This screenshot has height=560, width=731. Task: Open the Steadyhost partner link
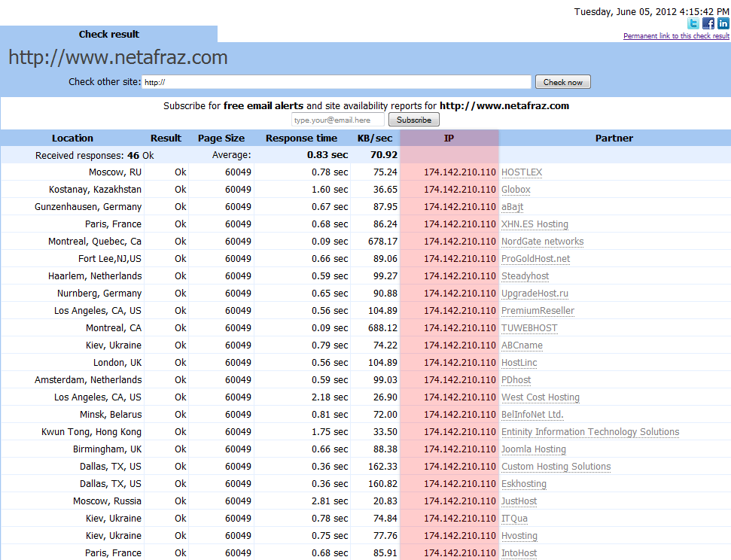click(525, 276)
